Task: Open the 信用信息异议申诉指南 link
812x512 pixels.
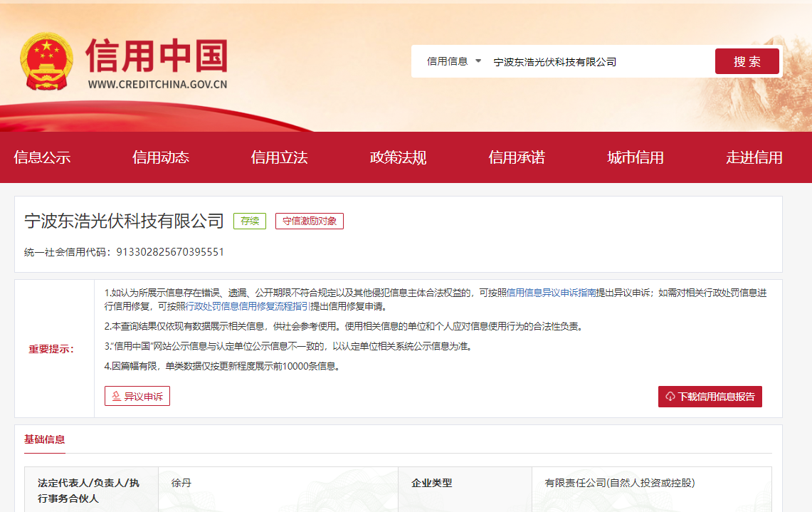Action: 551,293
